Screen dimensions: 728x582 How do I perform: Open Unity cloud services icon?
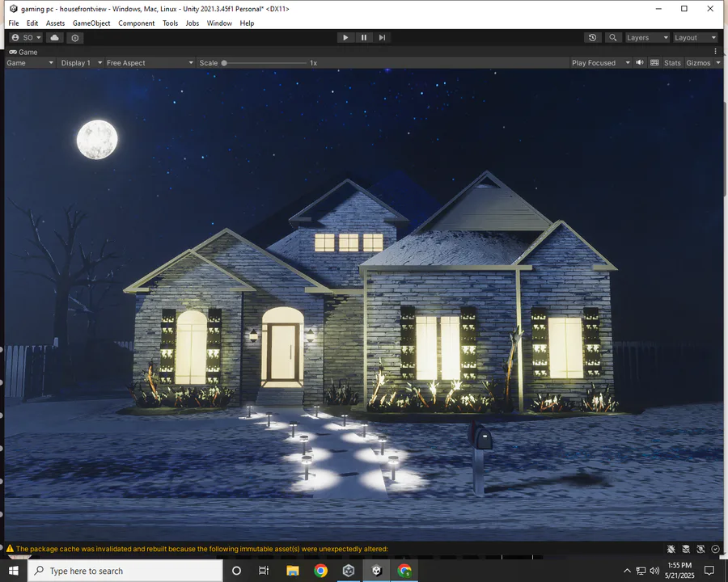tap(55, 38)
